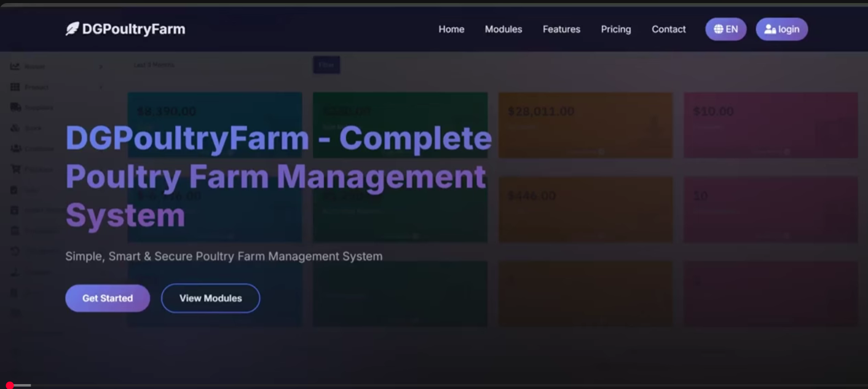868x389 pixels.
Task: Open the Contact navigation link
Action: 668,29
